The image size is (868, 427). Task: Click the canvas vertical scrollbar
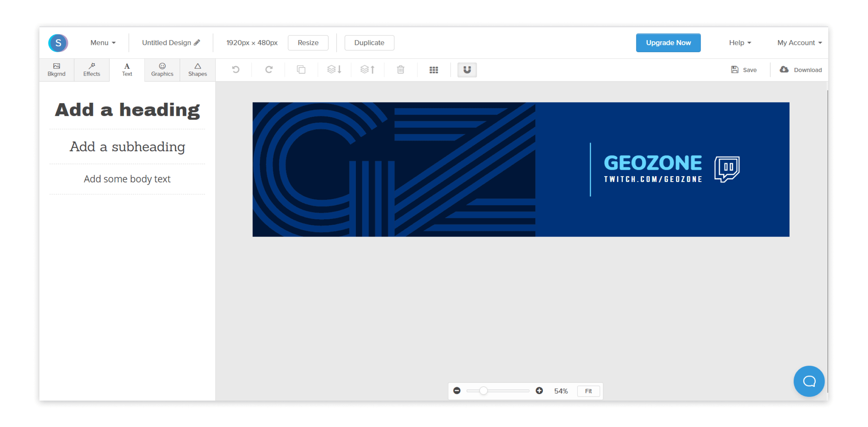827,241
